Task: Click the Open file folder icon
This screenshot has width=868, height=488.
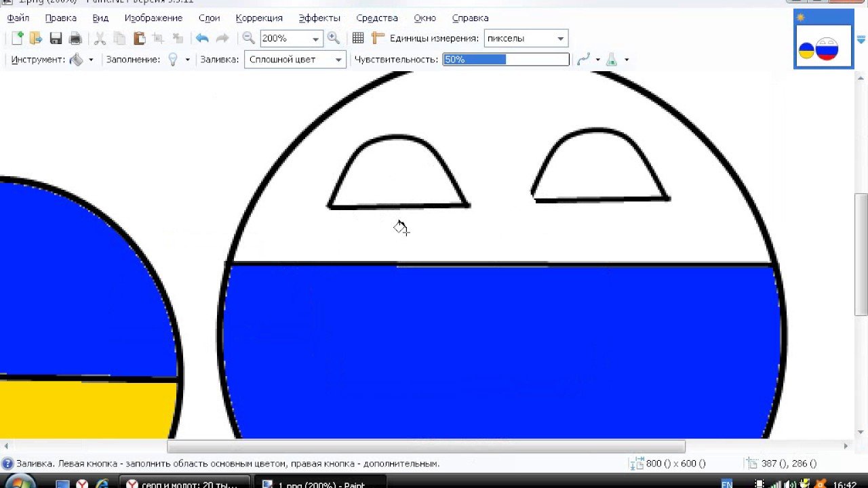Action: pyautogui.click(x=36, y=39)
